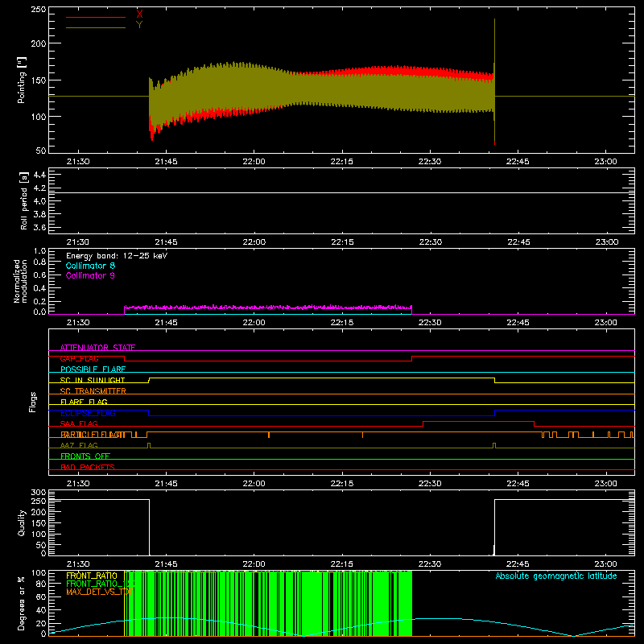Click the particle flag spike after 22:15
644x644 pixels.
point(362,435)
